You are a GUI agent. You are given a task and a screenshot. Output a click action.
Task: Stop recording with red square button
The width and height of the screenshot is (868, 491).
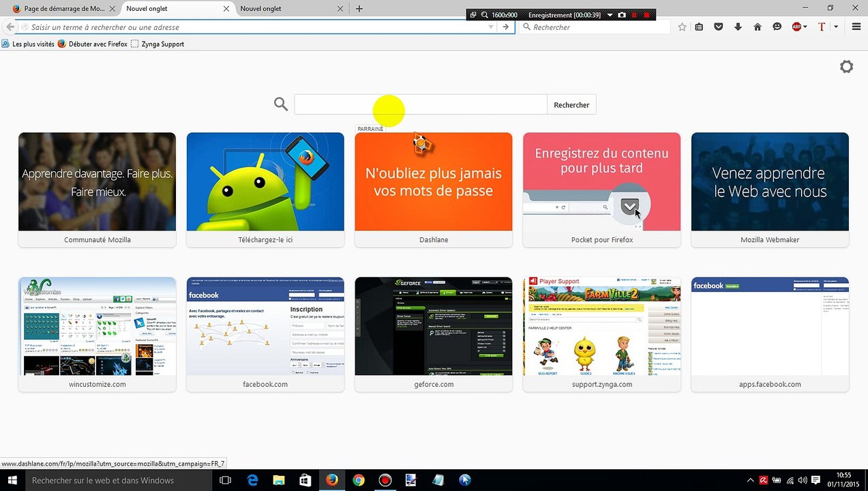pyautogui.click(x=647, y=15)
